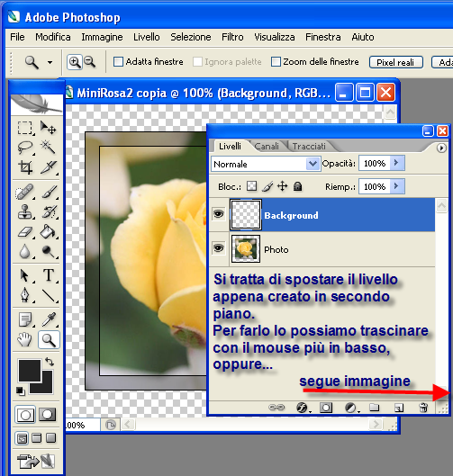Screen dimensions: 453x476
Task: Open the Filtro menu
Action: click(x=232, y=37)
